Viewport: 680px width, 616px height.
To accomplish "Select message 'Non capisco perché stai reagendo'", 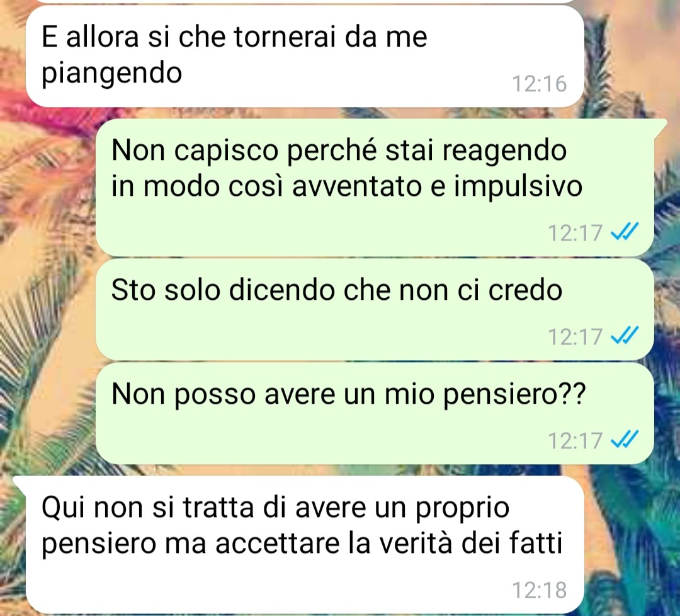I will click(x=375, y=187).
